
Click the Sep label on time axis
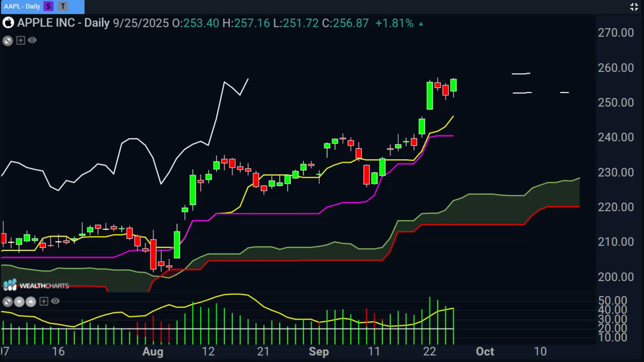(x=319, y=351)
